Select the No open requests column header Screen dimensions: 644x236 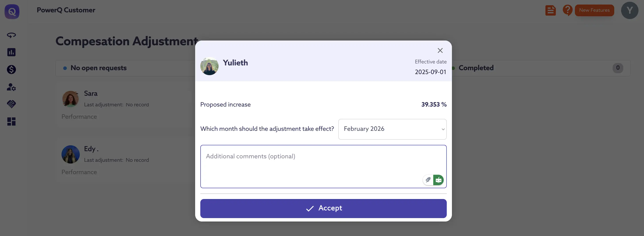click(98, 68)
